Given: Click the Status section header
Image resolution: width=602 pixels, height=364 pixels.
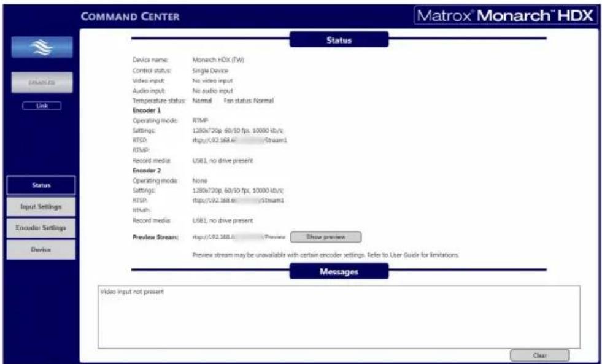Looking at the screenshot, I should (x=339, y=39).
